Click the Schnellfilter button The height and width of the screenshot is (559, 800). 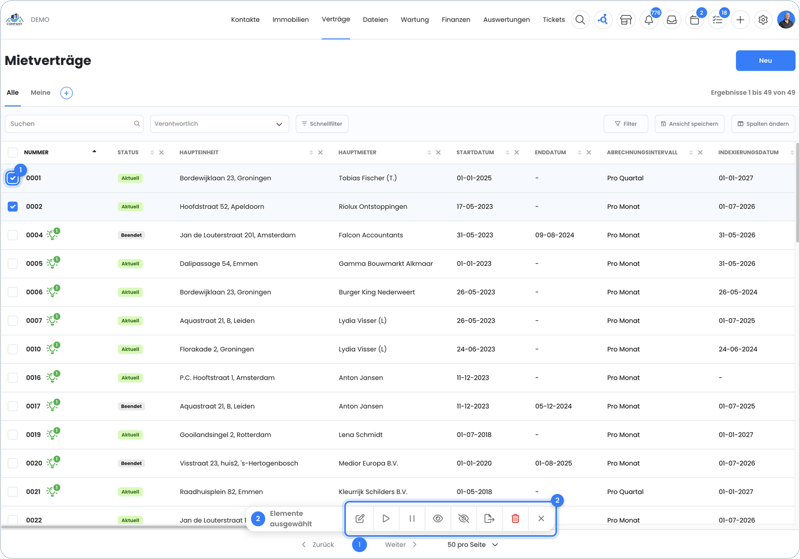pos(322,124)
